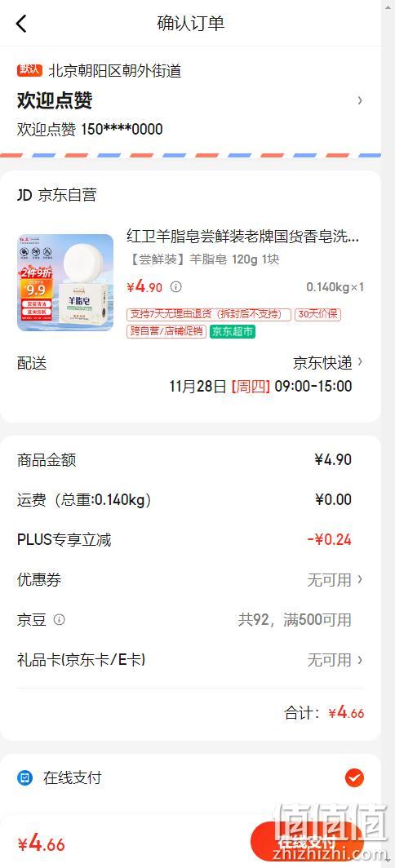Tap the green 京东超市 tag
This screenshot has height=868, width=395.
point(232,331)
